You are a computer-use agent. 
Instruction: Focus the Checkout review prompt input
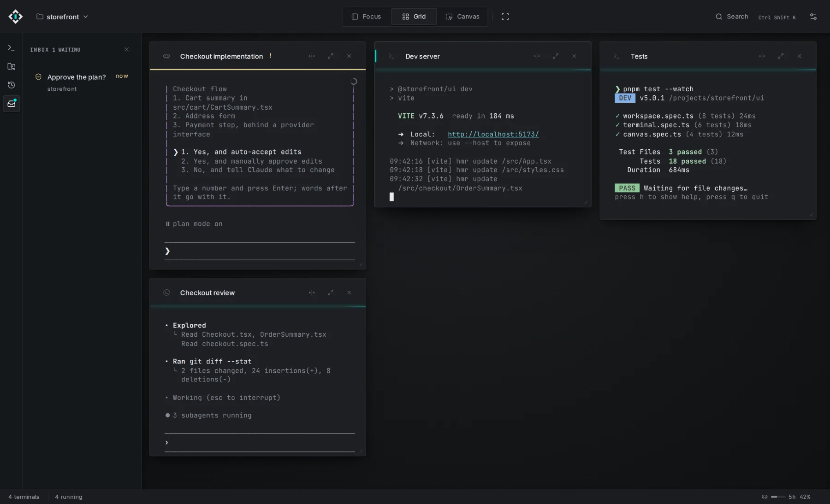coord(260,443)
